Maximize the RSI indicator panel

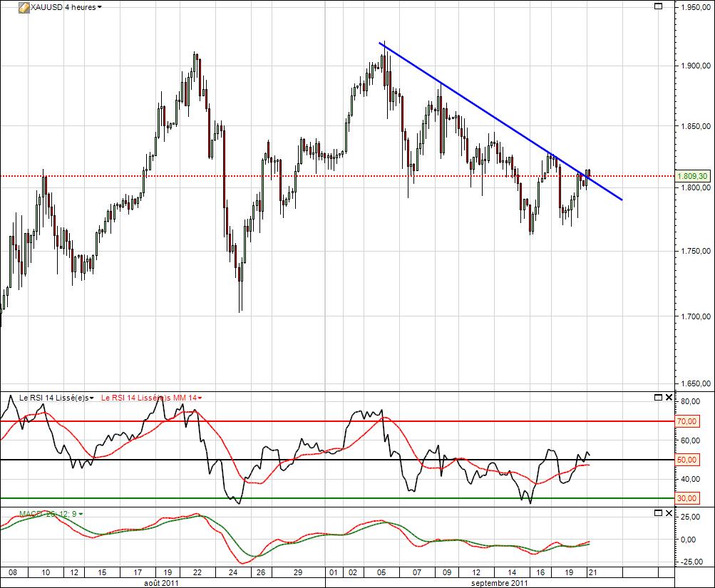[658, 397]
